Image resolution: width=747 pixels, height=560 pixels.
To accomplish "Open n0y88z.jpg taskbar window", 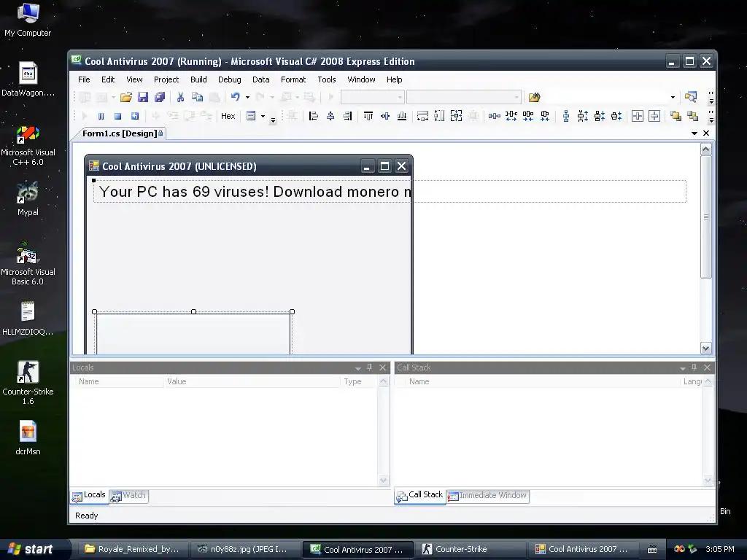I will pyautogui.click(x=244, y=549).
